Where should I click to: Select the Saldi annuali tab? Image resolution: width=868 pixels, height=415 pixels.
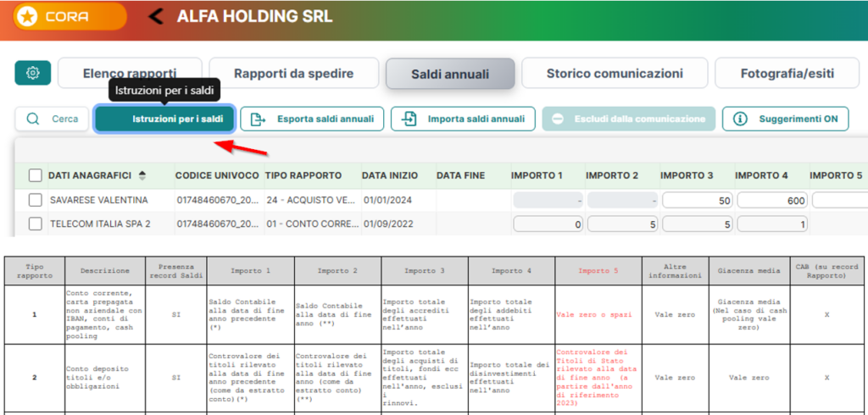coord(450,74)
